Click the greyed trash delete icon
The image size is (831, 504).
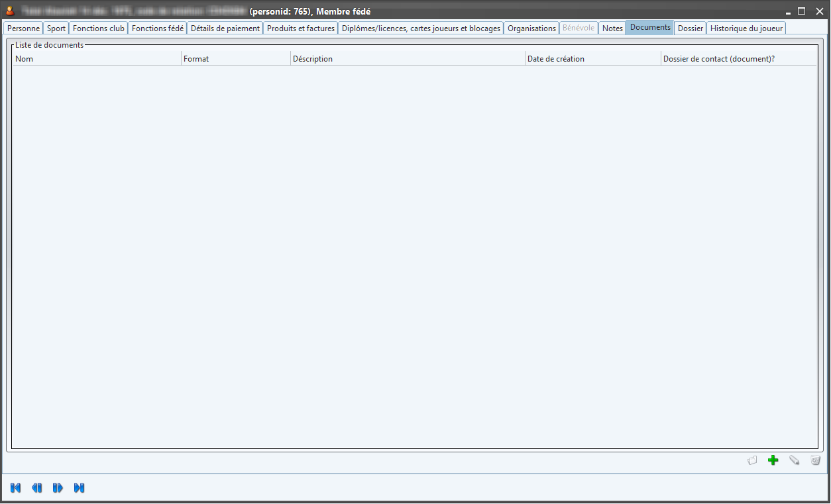point(816,460)
